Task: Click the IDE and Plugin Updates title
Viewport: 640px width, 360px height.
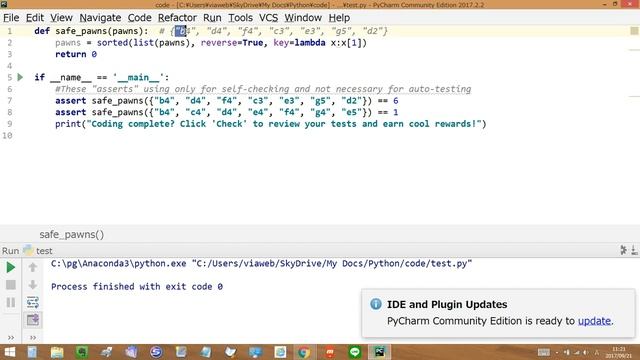Action: click(447, 304)
